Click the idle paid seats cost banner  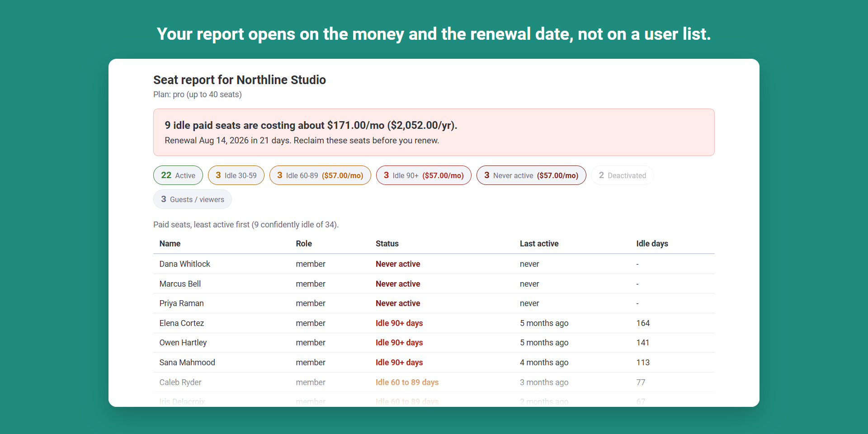click(x=434, y=132)
